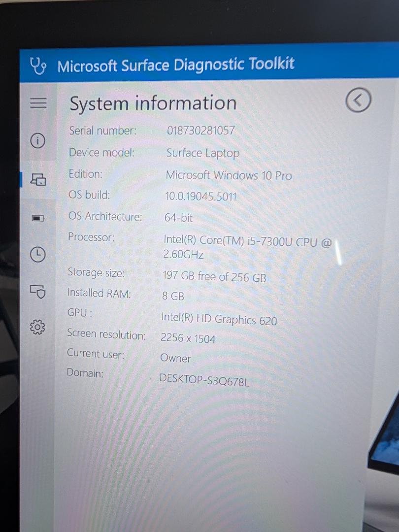Select the Intel HD Graphics 620 text
The width and height of the screenshot is (399, 532).
(219, 320)
